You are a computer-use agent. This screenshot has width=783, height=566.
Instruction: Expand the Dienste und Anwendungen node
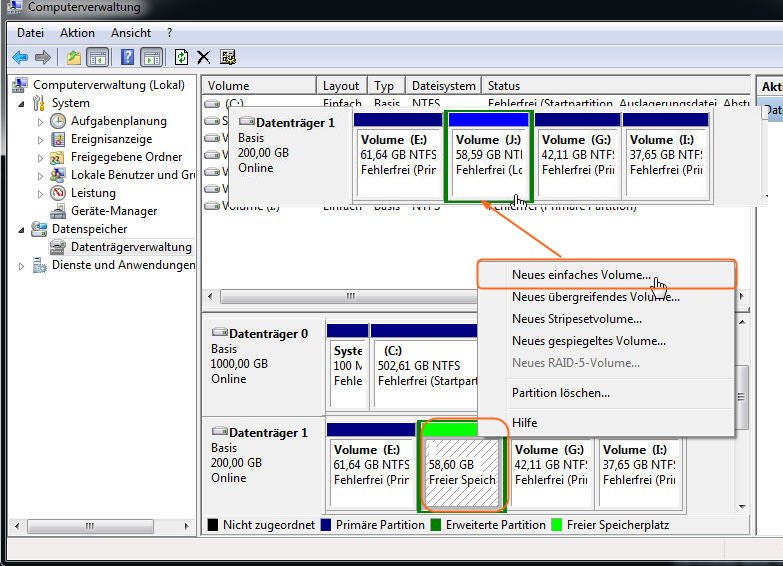[x=21, y=266]
